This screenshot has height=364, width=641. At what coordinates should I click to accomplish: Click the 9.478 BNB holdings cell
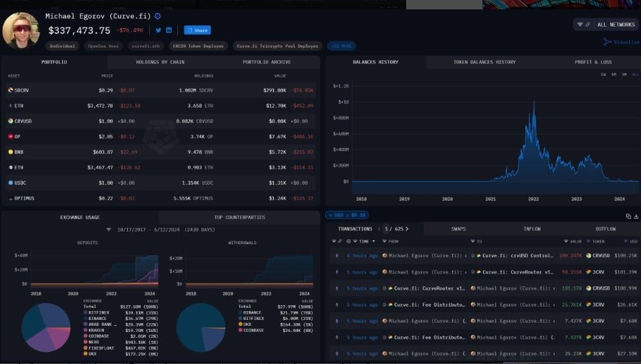tap(200, 152)
